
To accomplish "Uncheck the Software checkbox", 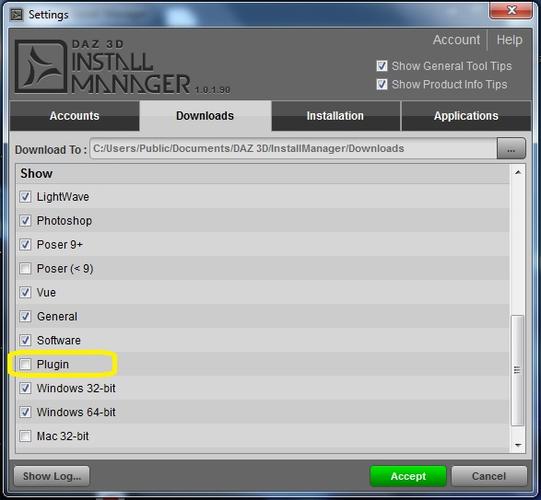I will coord(25,340).
